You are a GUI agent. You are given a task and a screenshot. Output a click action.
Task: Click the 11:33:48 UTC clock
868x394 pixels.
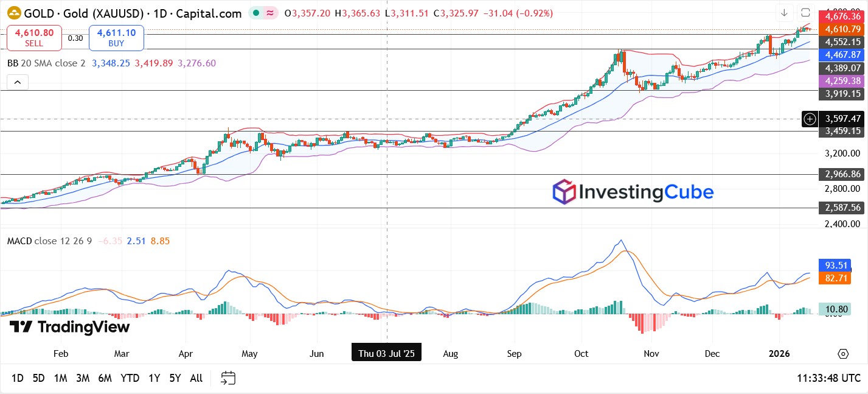click(828, 378)
